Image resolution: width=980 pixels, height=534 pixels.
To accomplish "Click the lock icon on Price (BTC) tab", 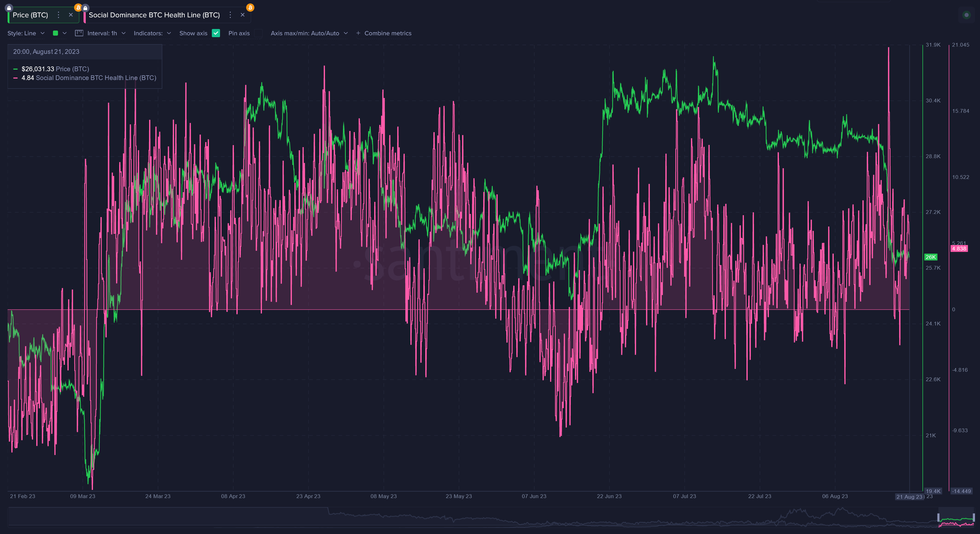I will [9, 8].
